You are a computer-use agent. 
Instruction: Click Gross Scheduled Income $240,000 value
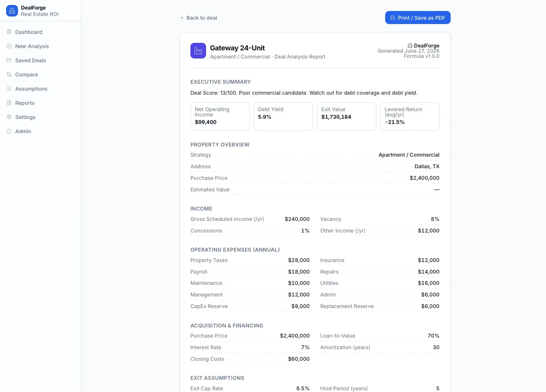click(x=297, y=219)
